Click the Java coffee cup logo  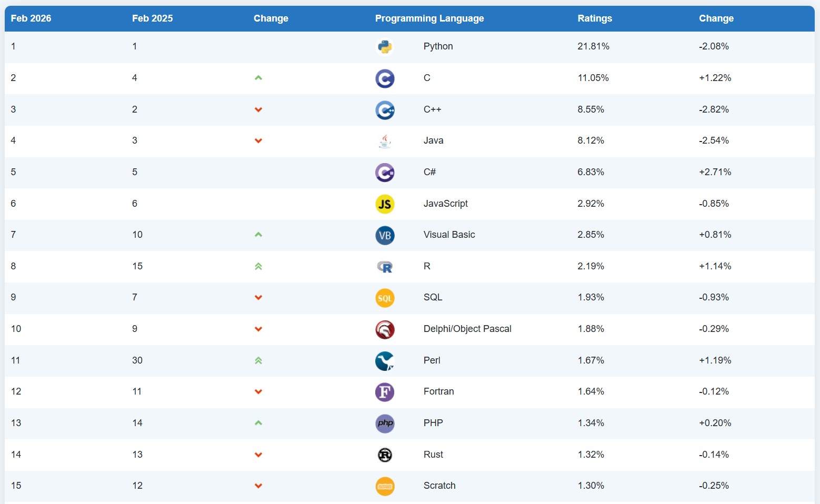385,141
